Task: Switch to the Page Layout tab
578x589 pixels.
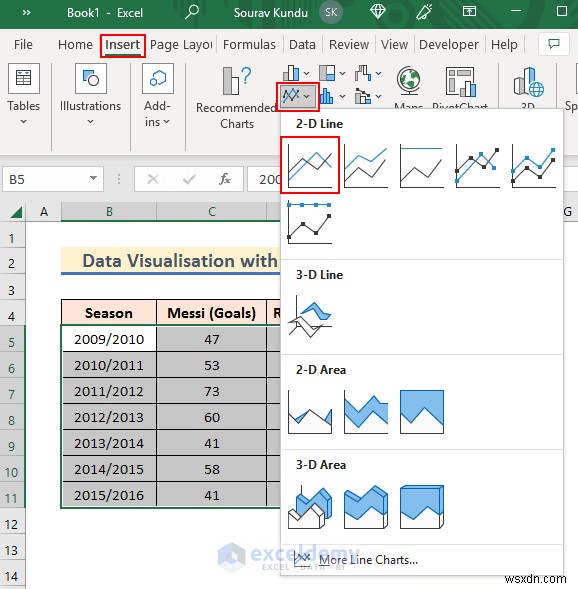Action: coord(181,45)
